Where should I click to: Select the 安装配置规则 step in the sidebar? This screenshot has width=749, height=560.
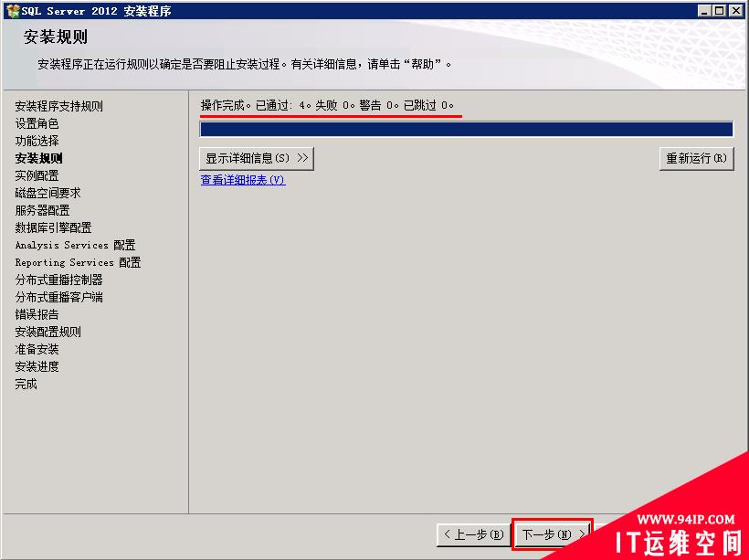pyautogui.click(x=47, y=332)
